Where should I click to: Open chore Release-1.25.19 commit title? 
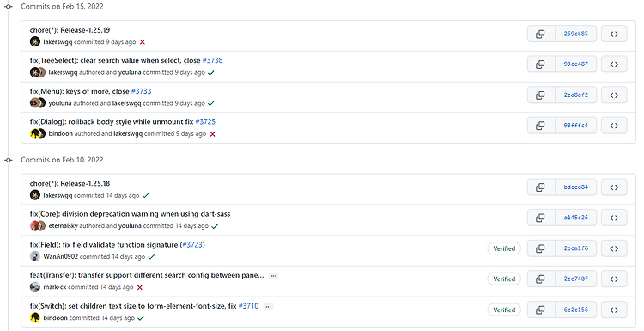[70, 30]
